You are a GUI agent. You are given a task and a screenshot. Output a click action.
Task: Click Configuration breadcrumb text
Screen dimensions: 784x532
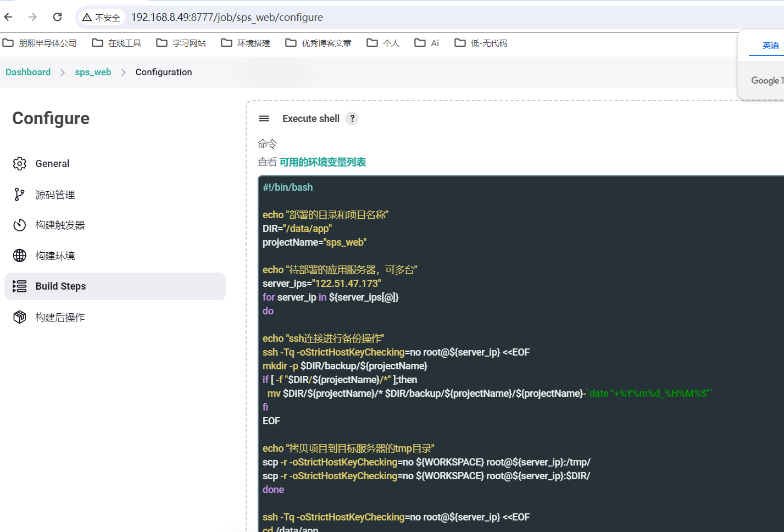click(164, 72)
